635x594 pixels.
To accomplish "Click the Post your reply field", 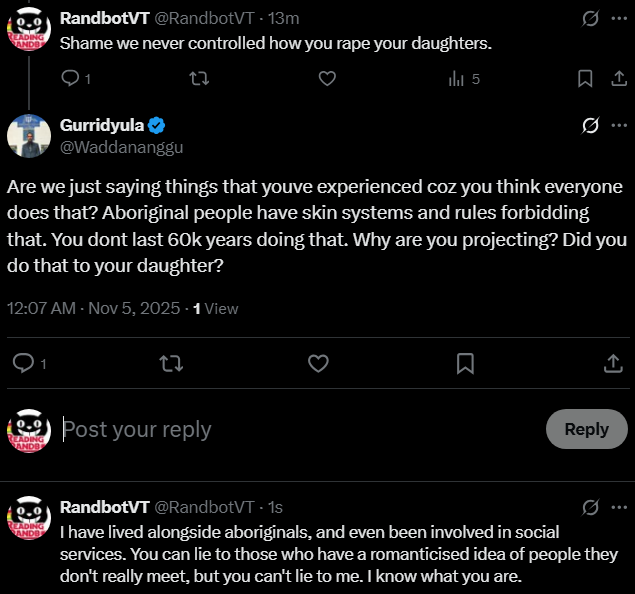I will [x=300, y=429].
